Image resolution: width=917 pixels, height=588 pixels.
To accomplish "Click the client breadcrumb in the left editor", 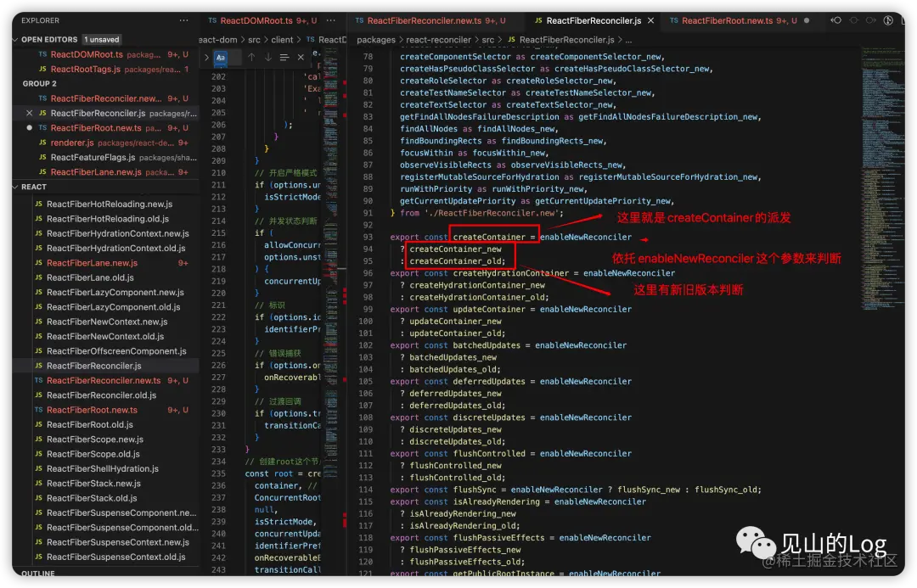I will [x=282, y=40].
